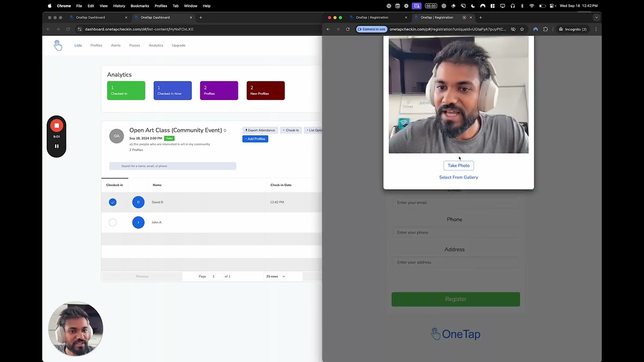Click the Enter your address field
This screenshot has width=644, height=362.
coord(455,262)
